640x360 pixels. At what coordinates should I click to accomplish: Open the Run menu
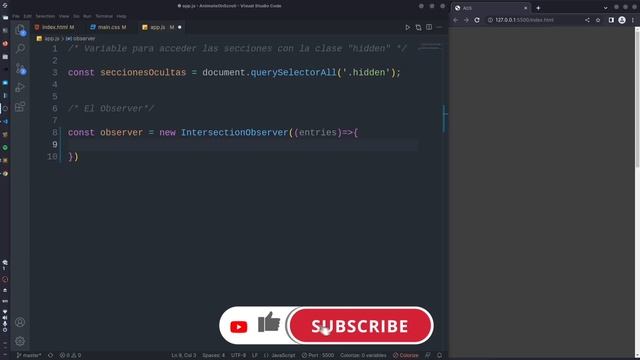(x=87, y=16)
